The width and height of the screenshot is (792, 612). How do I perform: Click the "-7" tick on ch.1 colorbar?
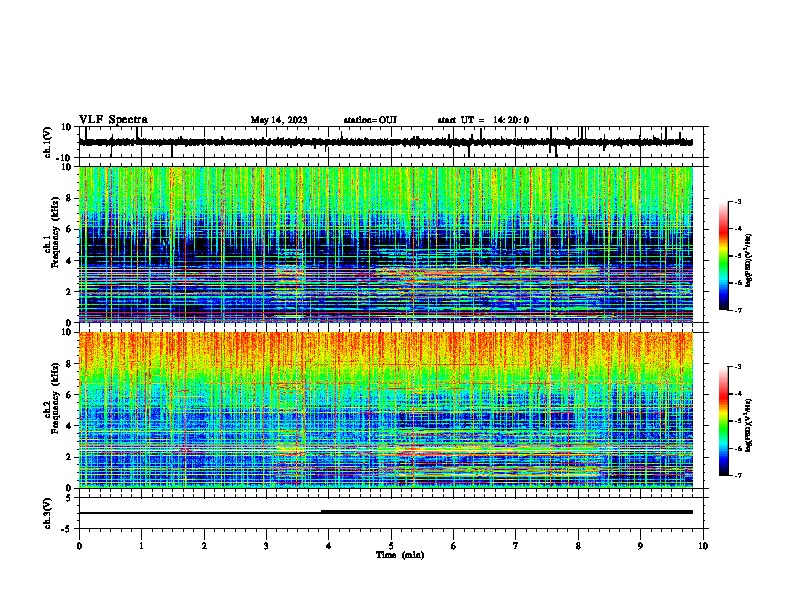click(x=738, y=310)
